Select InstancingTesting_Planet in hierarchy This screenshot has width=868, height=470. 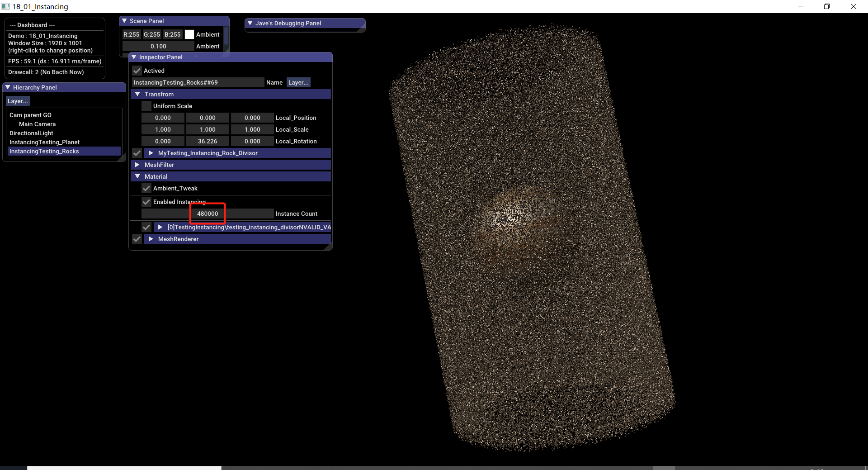44,142
